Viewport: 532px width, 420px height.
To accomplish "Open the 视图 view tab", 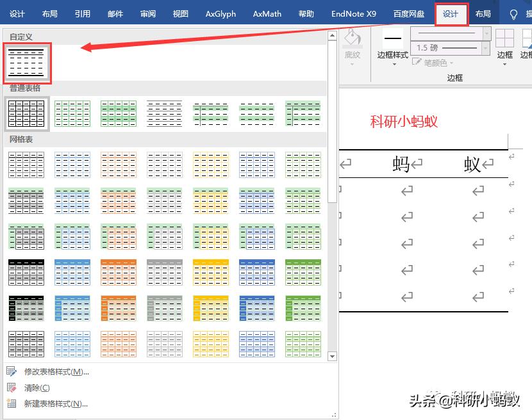I will pos(181,14).
